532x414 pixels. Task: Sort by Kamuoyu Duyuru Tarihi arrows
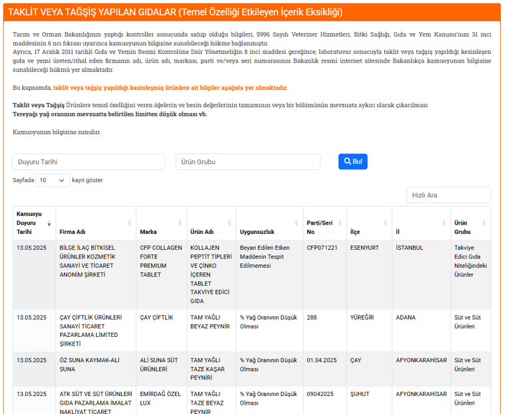click(49, 223)
